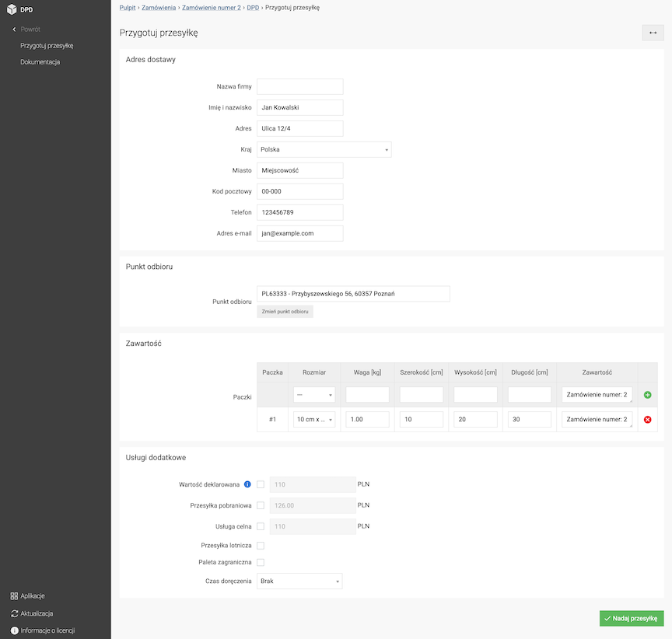This screenshot has height=639, width=672.
Task: Open Aktualizacja menu item
Action: (x=37, y=613)
